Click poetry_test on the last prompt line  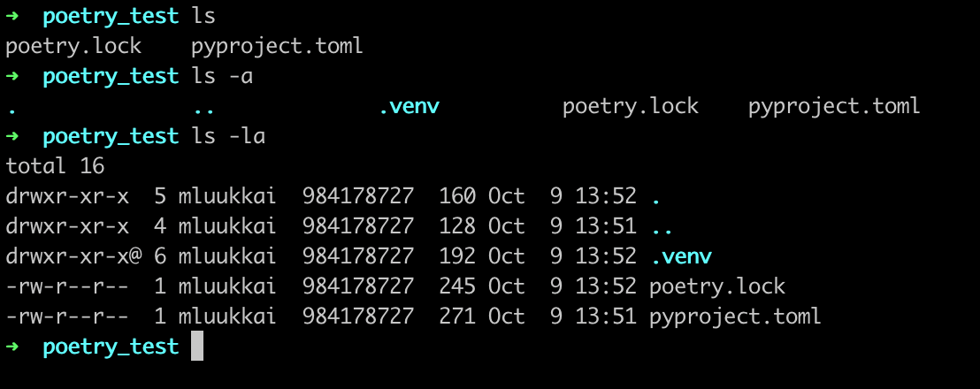(x=111, y=346)
